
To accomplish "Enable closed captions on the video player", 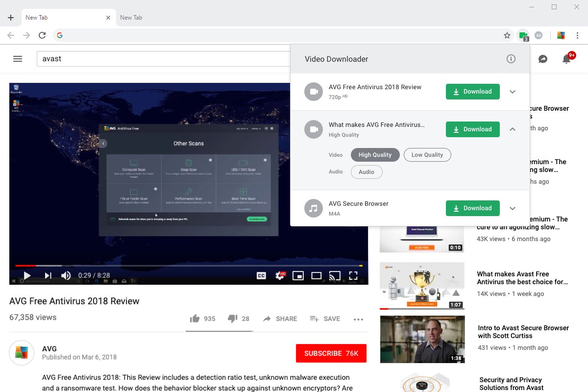I will click(262, 275).
